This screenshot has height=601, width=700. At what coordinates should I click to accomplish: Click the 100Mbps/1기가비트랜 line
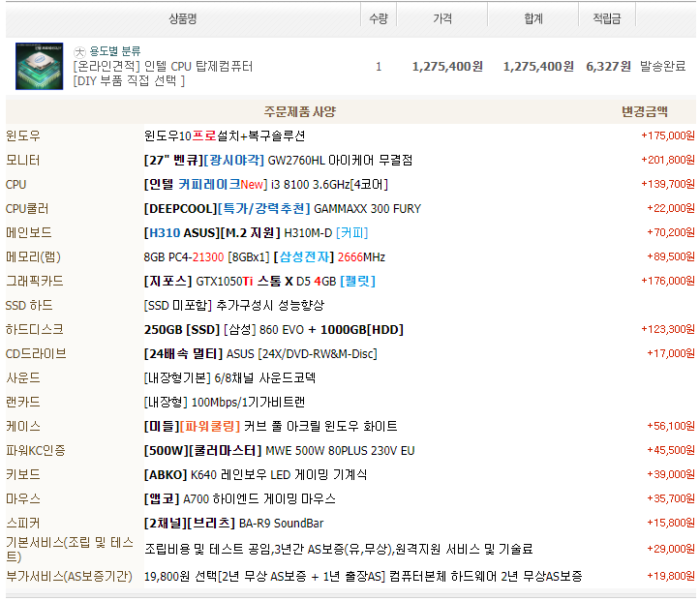pos(225,403)
